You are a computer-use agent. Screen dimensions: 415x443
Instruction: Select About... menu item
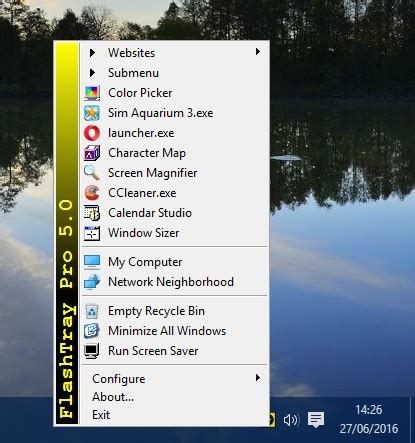pyautogui.click(x=175, y=397)
